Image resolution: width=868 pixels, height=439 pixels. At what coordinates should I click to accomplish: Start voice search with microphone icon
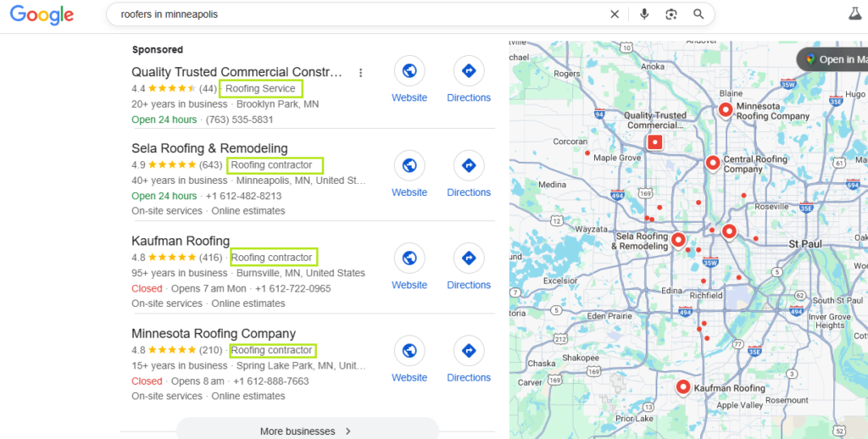click(x=644, y=14)
